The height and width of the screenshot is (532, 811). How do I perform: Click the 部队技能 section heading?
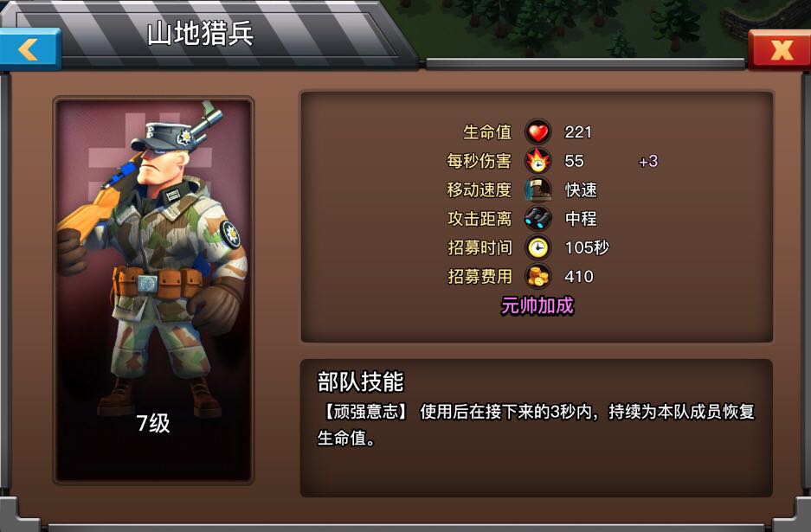tap(361, 382)
